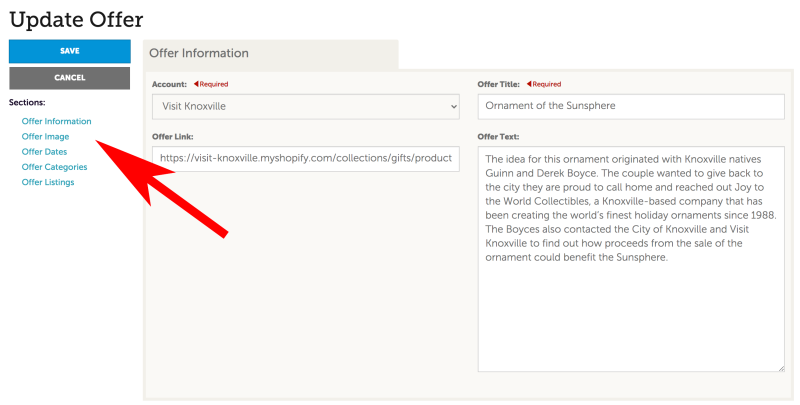Select the Offer Information tab header

tap(270, 54)
